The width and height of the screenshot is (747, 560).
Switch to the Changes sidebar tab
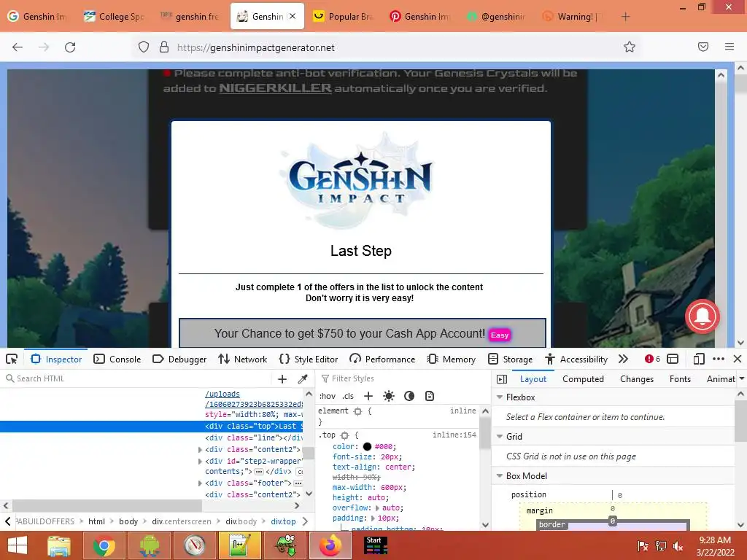click(636, 379)
